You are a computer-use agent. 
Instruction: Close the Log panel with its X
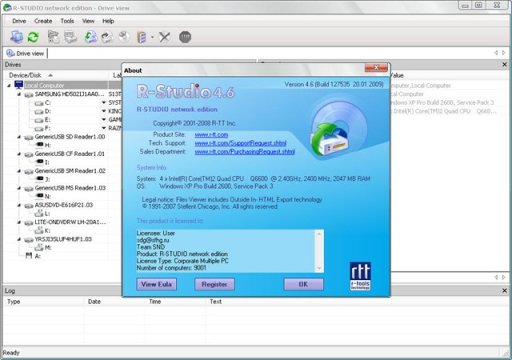[504, 291]
